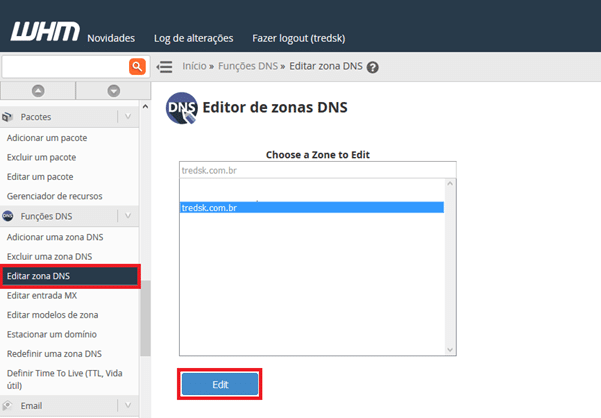
Task: Open Definir Time To Live item
Action: click(x=64, y=379)
